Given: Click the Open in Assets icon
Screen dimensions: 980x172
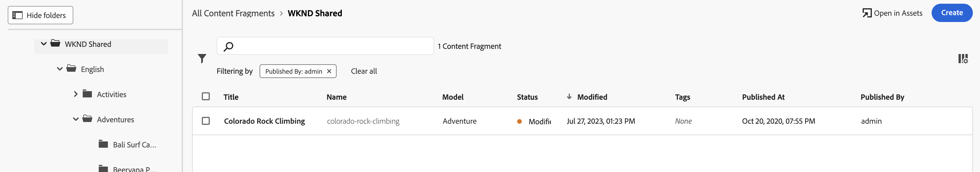Looking at the screenshot, I should [867, 13].
